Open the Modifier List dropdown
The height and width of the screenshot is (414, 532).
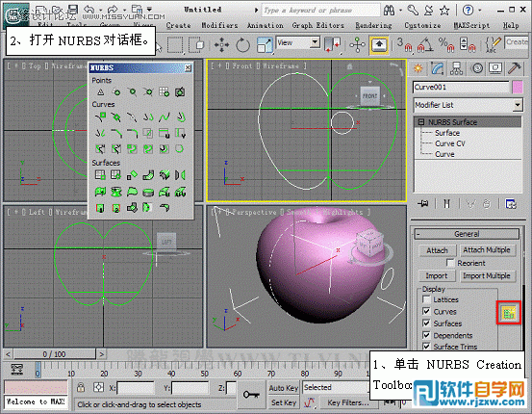(468, 105)
